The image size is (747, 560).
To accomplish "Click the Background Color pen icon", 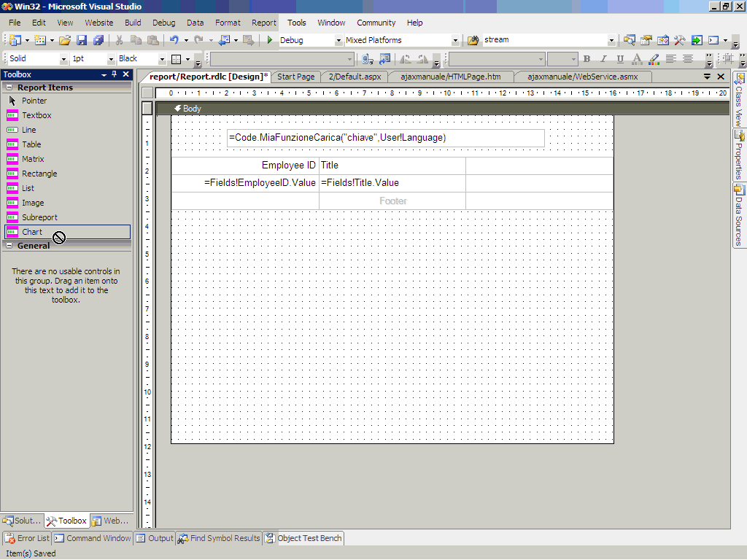I will tap(654, 59).
